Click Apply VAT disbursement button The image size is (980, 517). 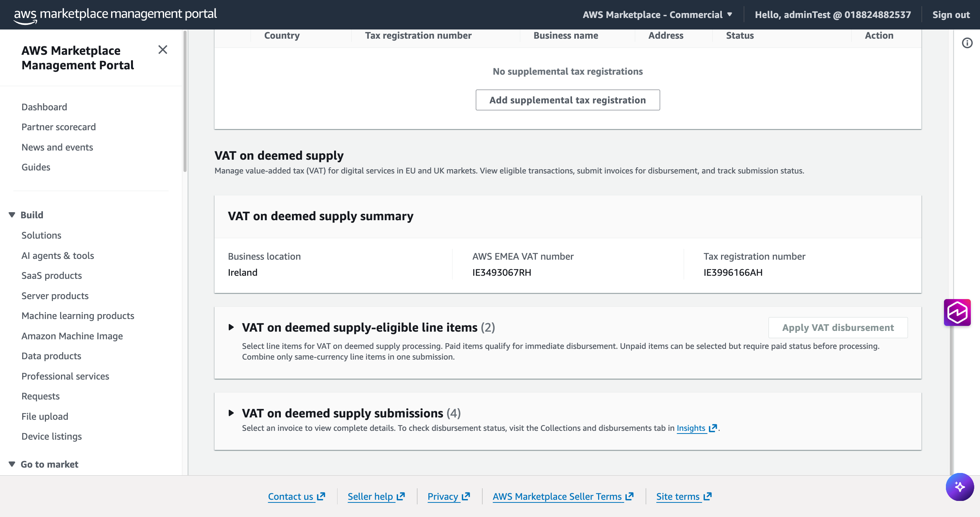coord(838,327)
